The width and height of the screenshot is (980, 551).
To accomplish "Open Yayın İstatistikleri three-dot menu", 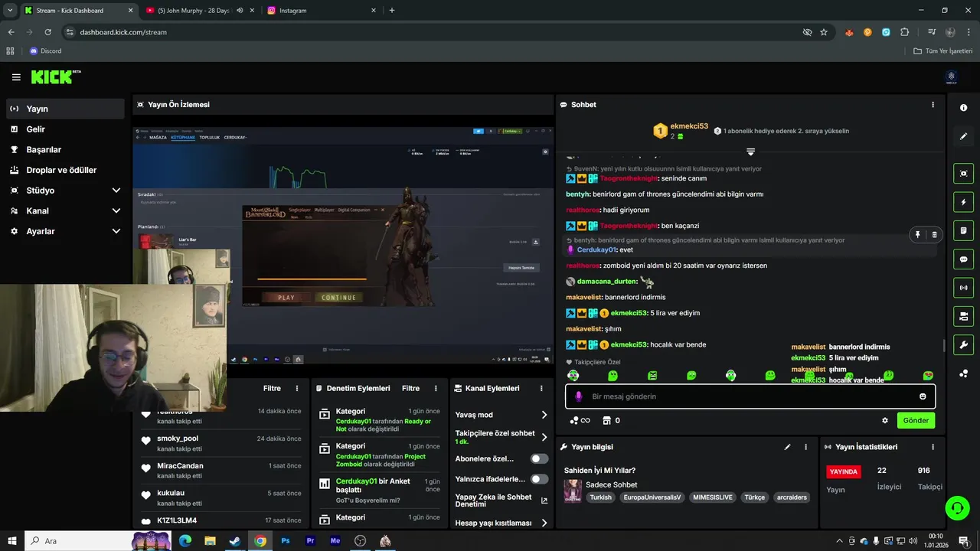I will 933,447.
